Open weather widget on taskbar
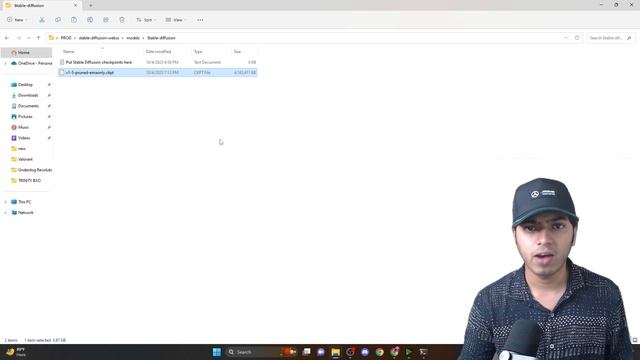Screen dimensions: 640x360 (16, 352)
